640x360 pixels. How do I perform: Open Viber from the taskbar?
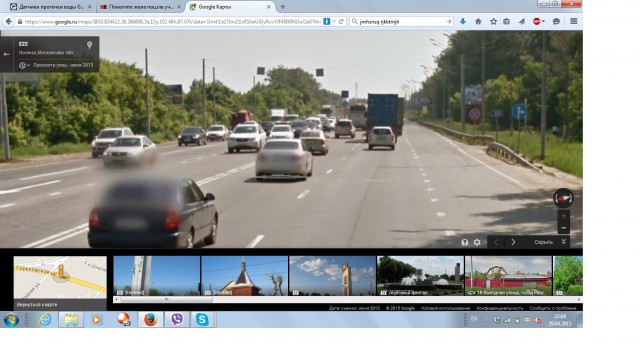pyautogui.click(x=177, y=320)
